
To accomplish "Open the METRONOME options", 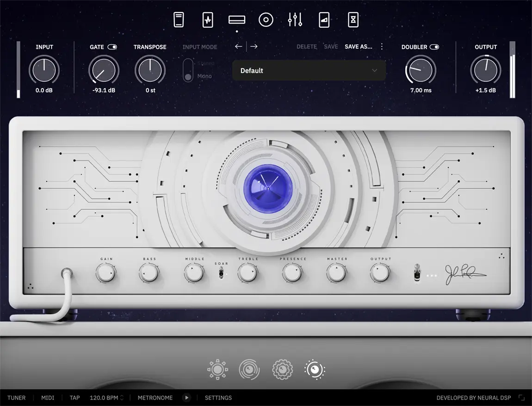I will pos(155,398).
